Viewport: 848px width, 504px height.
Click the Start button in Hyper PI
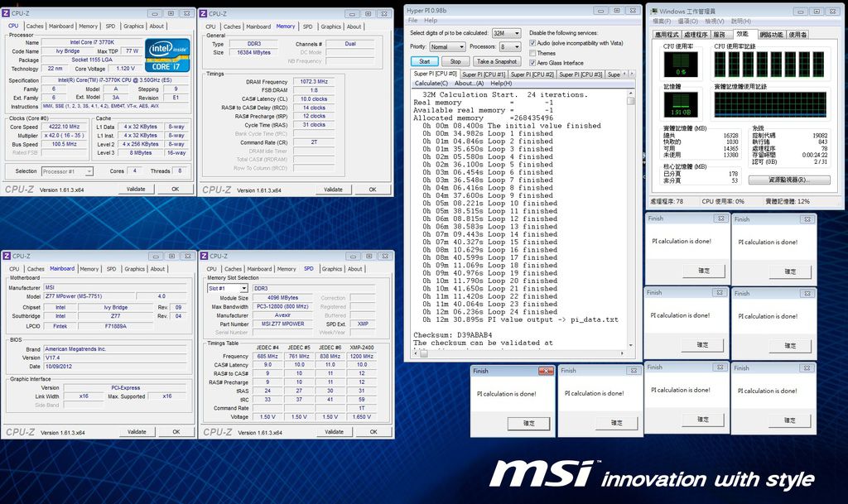[x=425, y=61]
